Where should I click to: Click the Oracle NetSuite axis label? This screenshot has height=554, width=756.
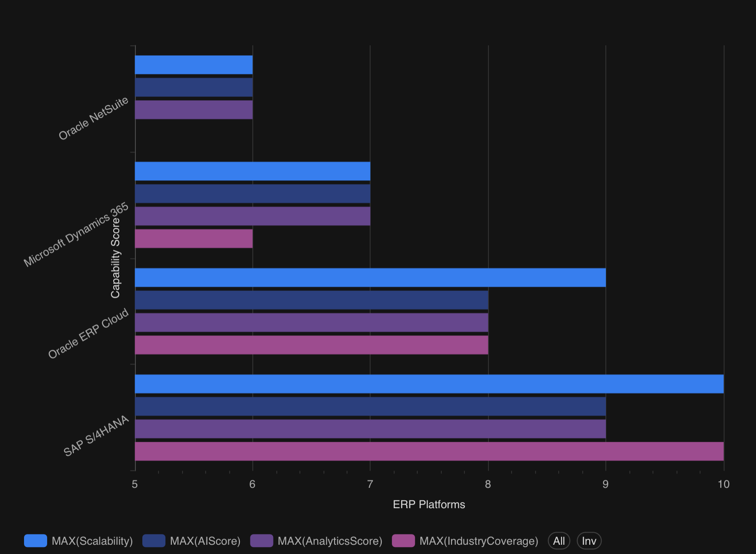pyautogui.click(x=94, y=118)
